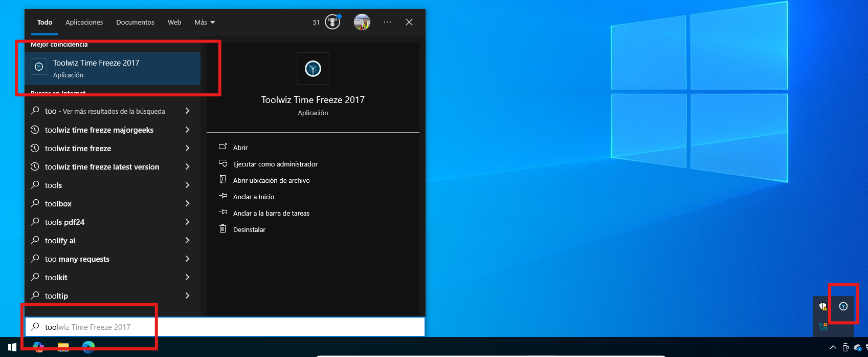
Task: Click the OneDrive cloud tray icon
Action: 858,348
